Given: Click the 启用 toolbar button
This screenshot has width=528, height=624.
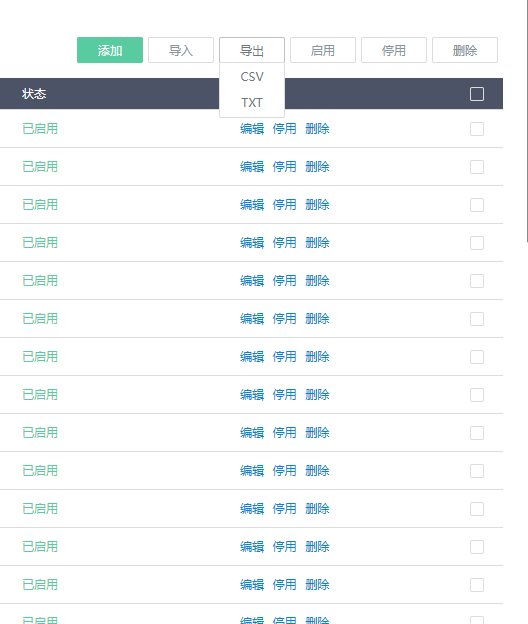Looking at the screenshot, I should click(323, 50).
